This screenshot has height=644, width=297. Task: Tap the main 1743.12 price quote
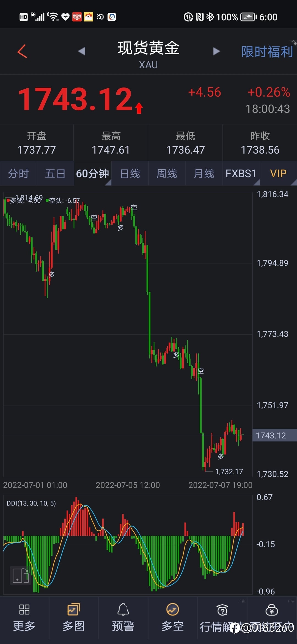pos(76,99)
